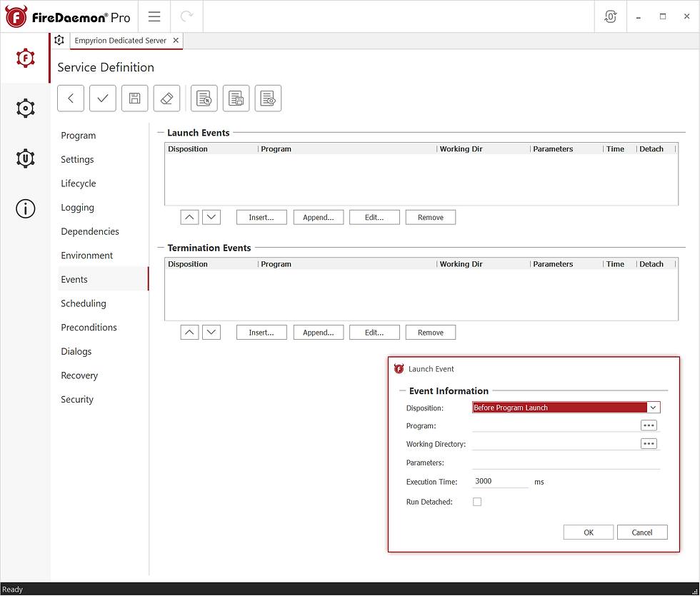Switch to the Scheduling section

coord(83,303)
